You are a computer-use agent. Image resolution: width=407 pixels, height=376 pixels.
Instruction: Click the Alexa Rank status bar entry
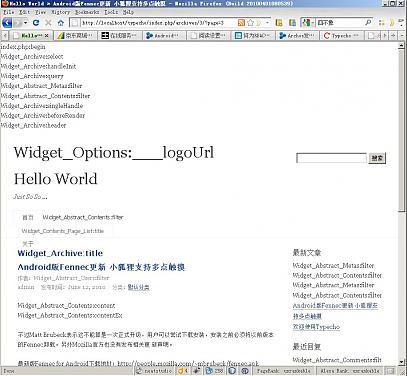click(349, 371)
